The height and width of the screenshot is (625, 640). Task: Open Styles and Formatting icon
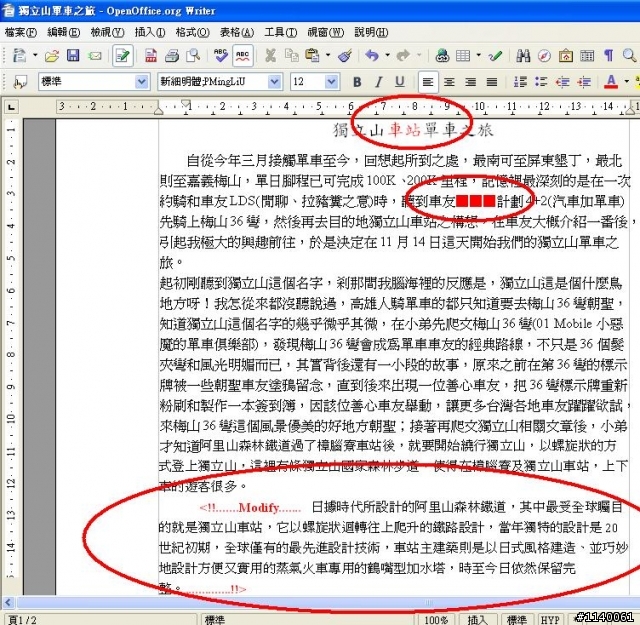[20, 82]
